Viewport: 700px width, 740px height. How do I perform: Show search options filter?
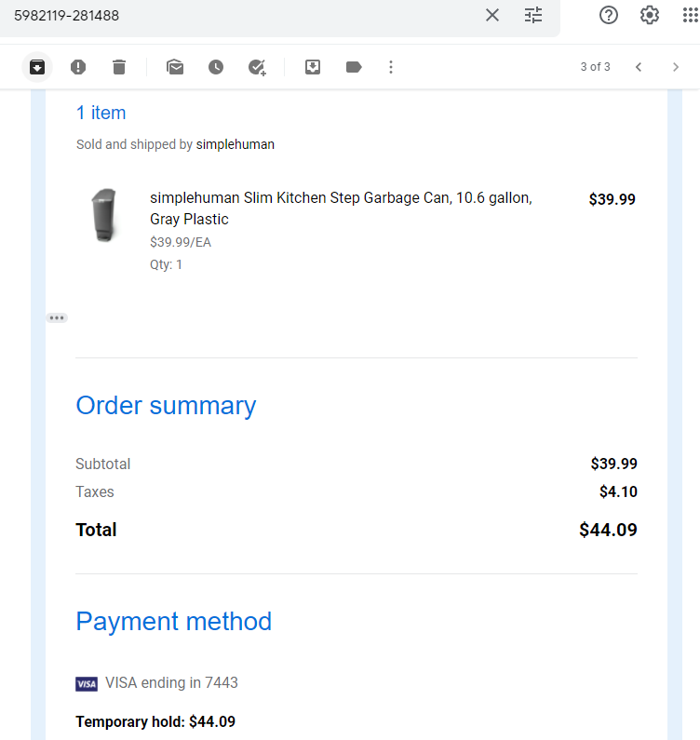(x=533, y=15)
